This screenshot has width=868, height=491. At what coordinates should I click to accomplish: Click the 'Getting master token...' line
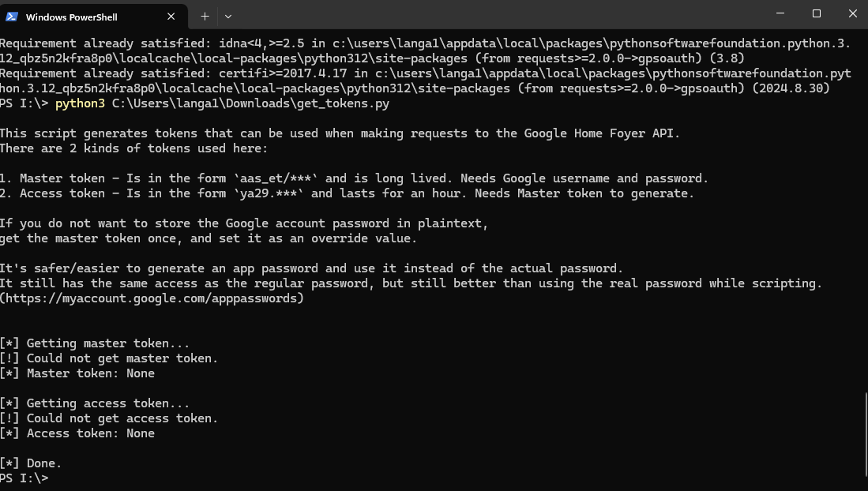click(95, 343)
